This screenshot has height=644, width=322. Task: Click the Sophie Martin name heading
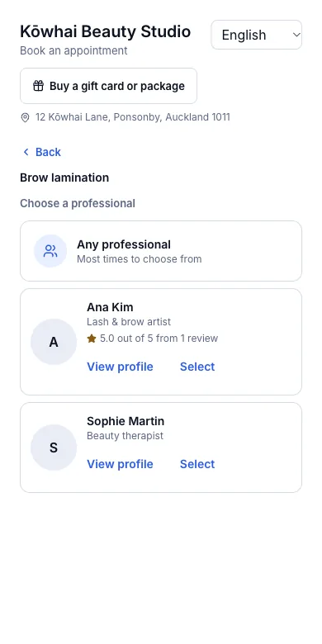tap(125, 421)
